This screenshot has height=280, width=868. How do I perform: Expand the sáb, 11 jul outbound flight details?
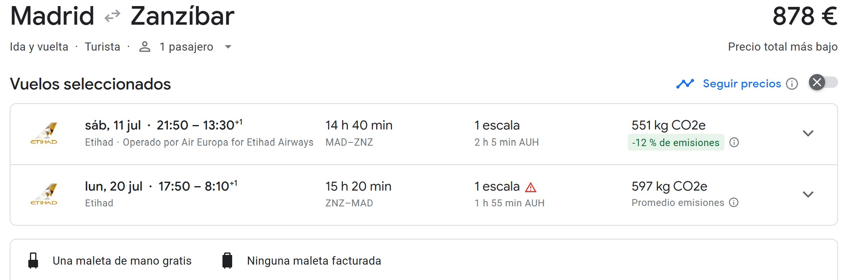click(808, 133)
